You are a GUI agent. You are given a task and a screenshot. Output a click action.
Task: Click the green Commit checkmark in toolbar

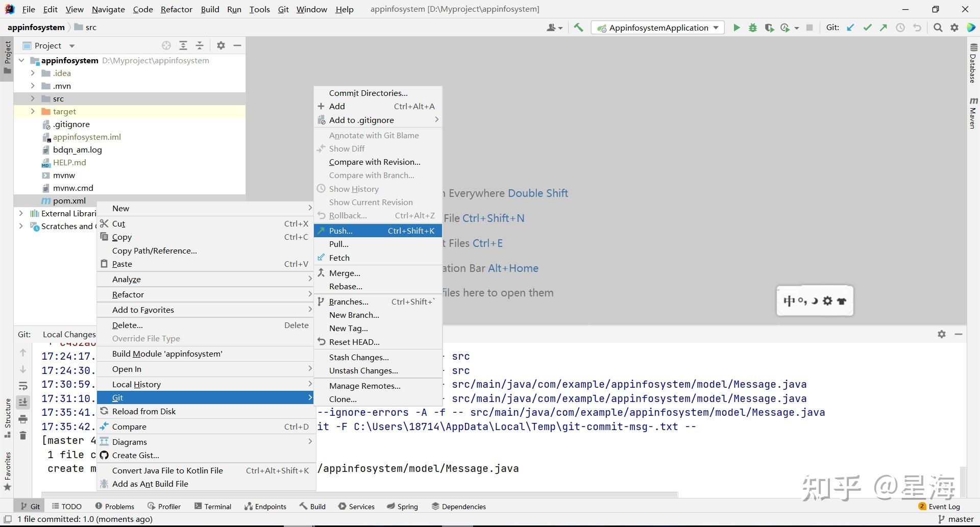tap(867, 28)
